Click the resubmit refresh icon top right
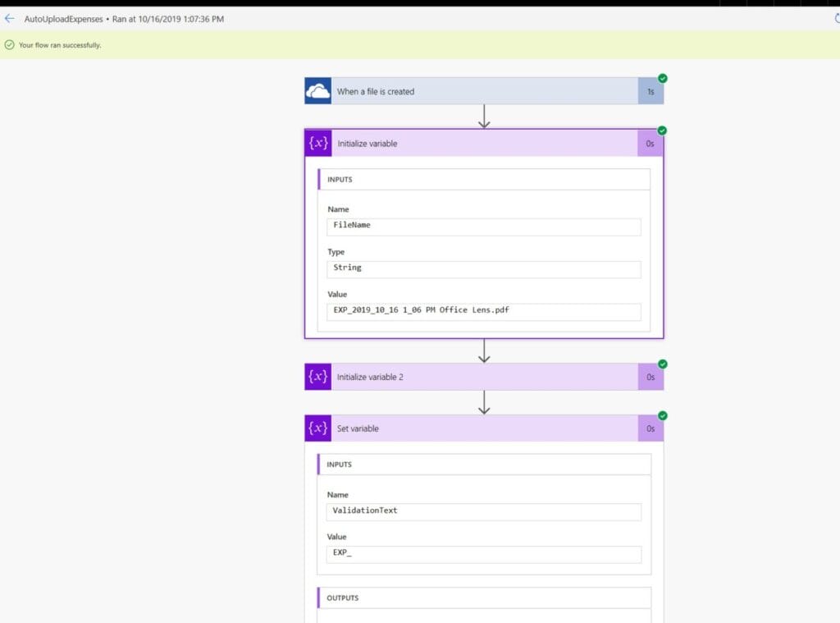Viewport: 840px width, 623px height. (x=835, y=18)
